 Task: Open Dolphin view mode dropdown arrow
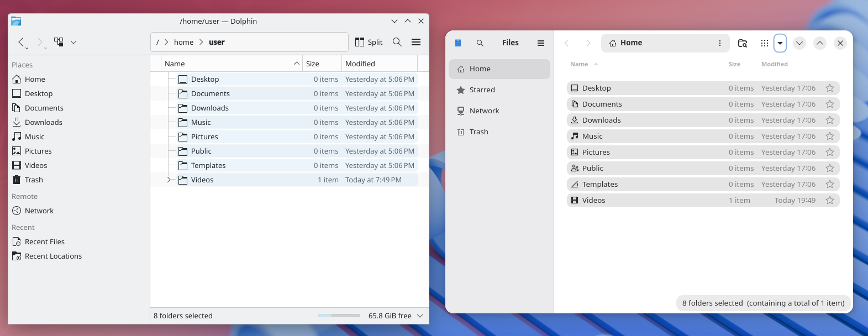pos(73,42)
